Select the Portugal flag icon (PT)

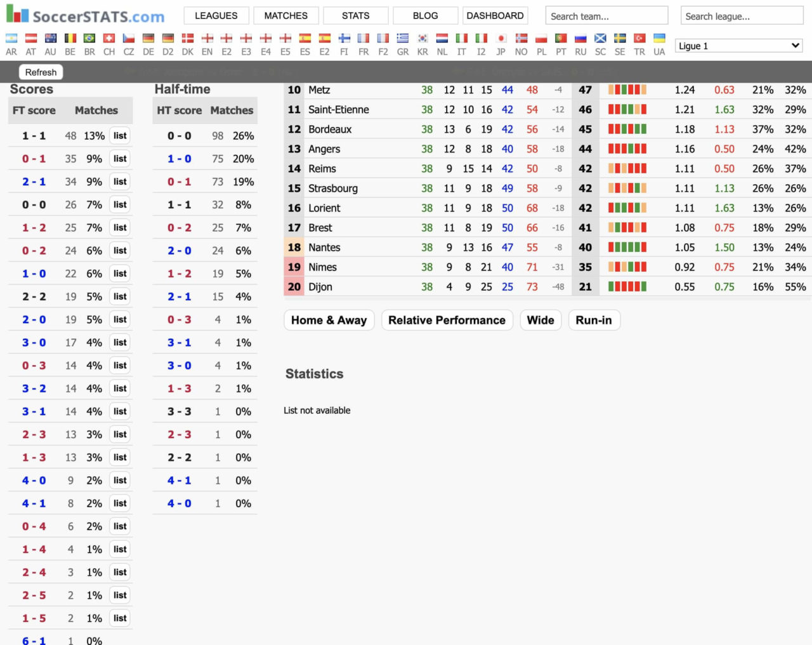[561, 39]
